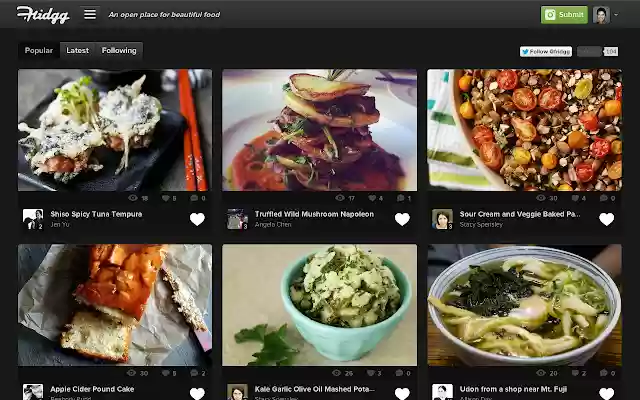640x400 pixels.
Task: Click the views eye icon on Mushroom Napoleon
Action: pos(340,198)
